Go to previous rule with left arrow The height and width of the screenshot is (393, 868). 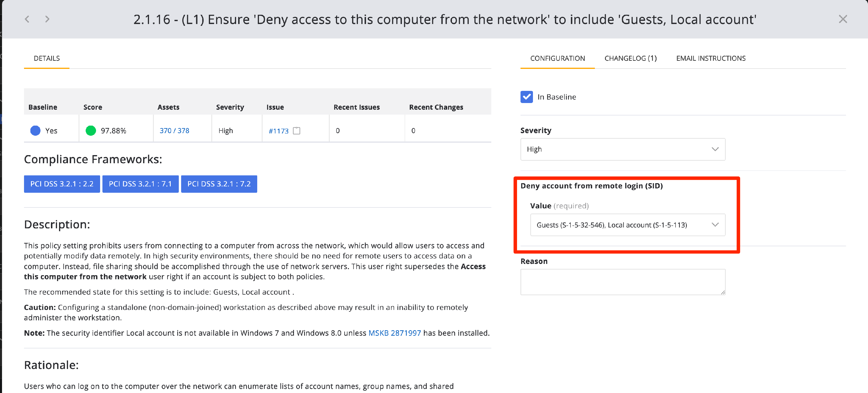[27, 19]
